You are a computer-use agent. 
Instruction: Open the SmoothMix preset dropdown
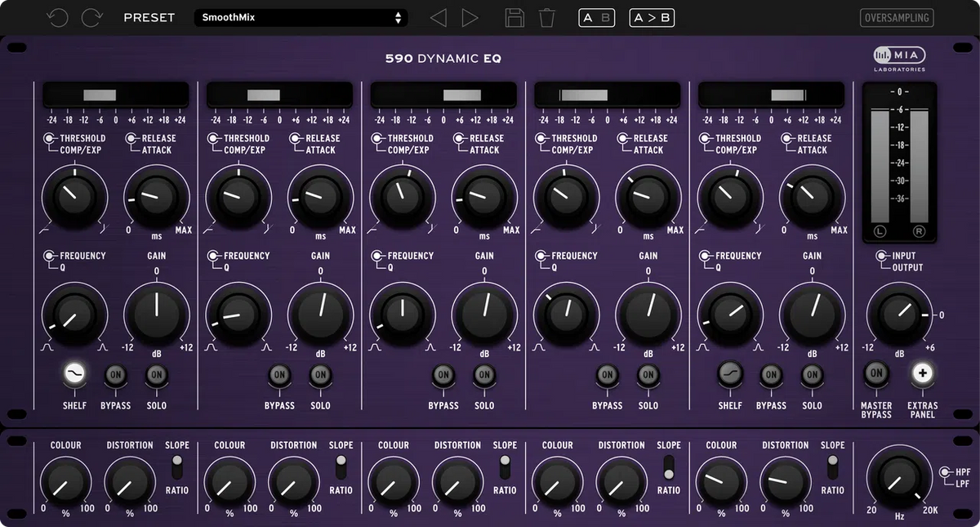[x=301, y=17]
